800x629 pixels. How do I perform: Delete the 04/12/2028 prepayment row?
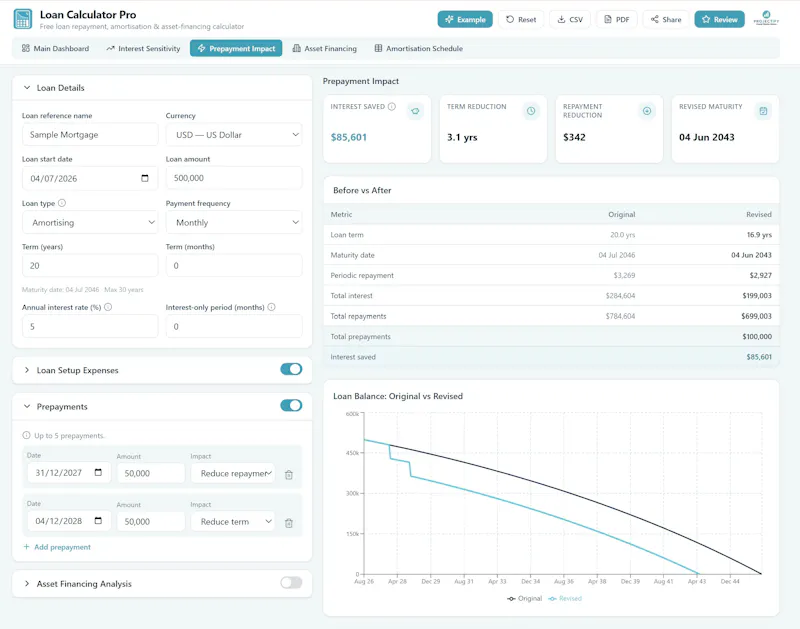coord(289,523)
